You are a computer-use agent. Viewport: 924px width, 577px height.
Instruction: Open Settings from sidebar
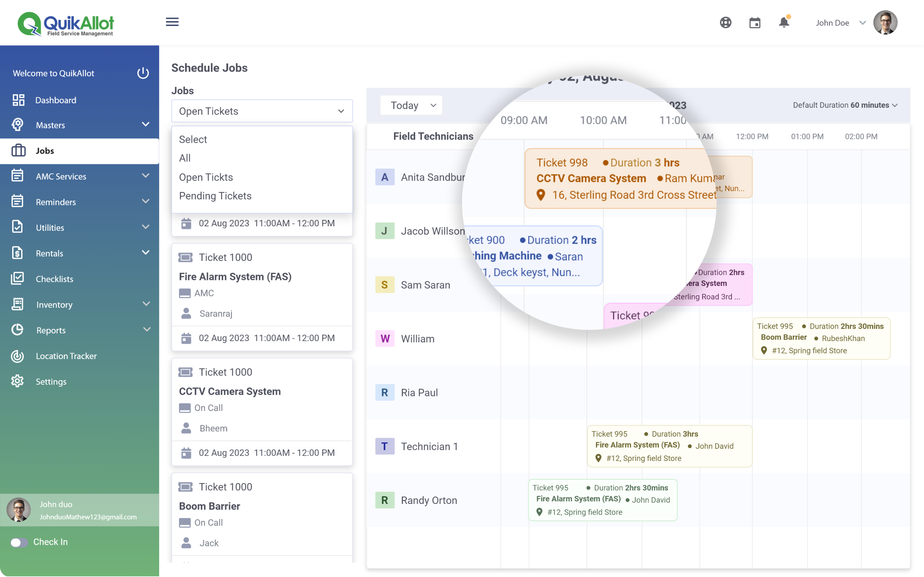[x=51, y=382]
